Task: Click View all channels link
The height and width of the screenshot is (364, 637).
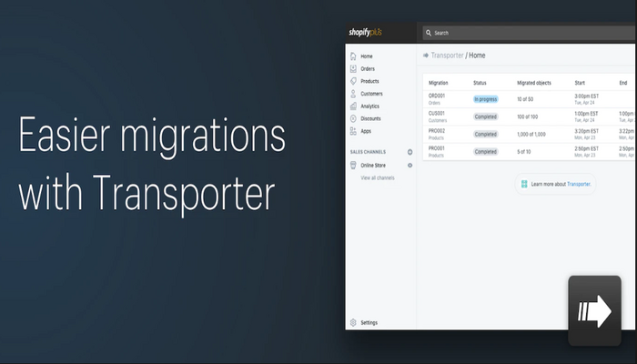Action: [378, 178]
